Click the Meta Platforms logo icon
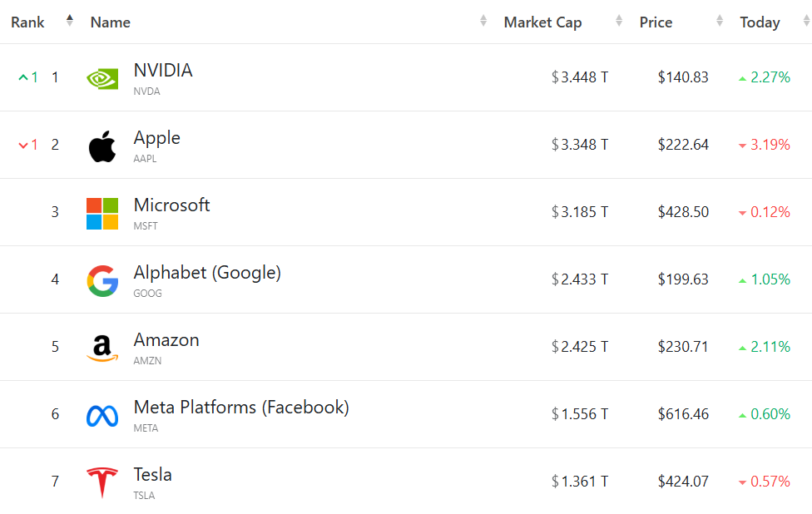The height and width of the screenshot is (514, 812). [102, 415]
